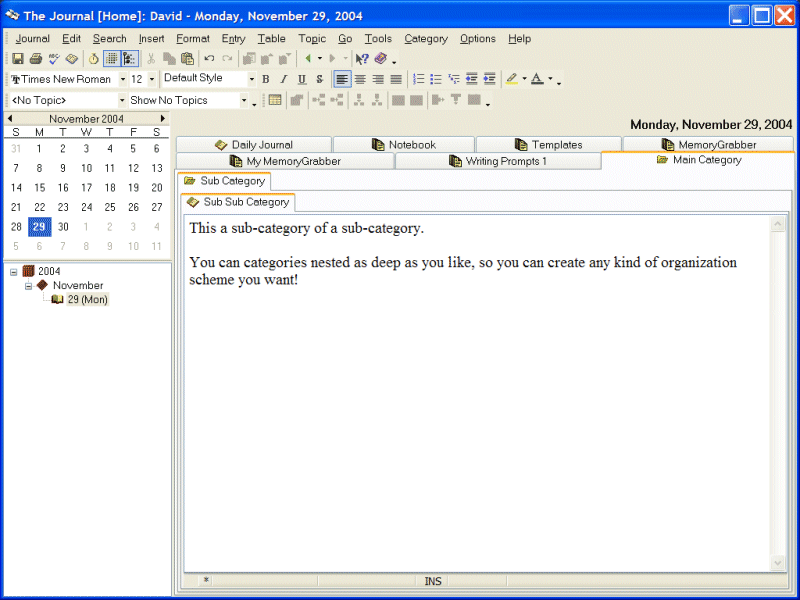The height and width of the screenshot is (600, 800).
Task: Open the Times New Roman font dropdown
Action: 123,79
